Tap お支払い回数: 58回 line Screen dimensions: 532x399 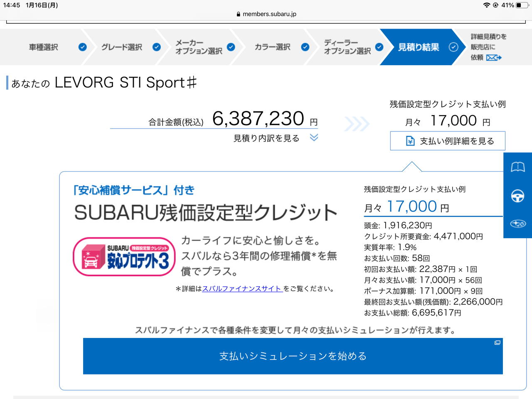397,258
